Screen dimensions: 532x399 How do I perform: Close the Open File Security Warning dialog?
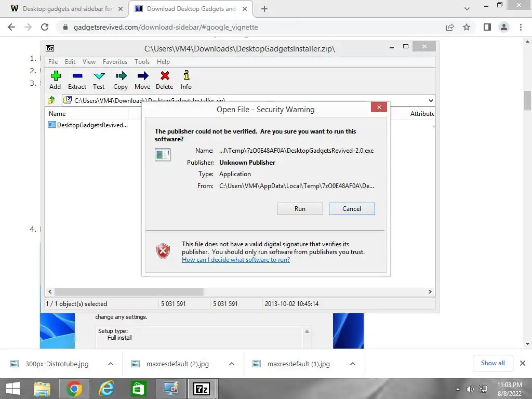coord(379,107)
